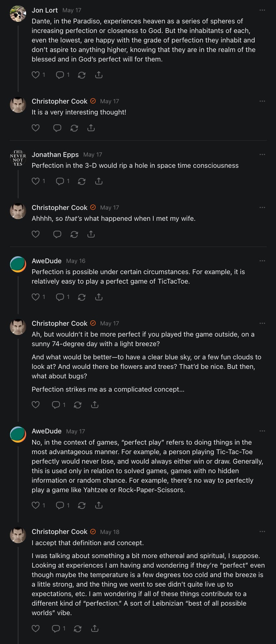276x644 pixels.
Task: Open more options on Jonathan Epps' comment
Action: (262, 155)
